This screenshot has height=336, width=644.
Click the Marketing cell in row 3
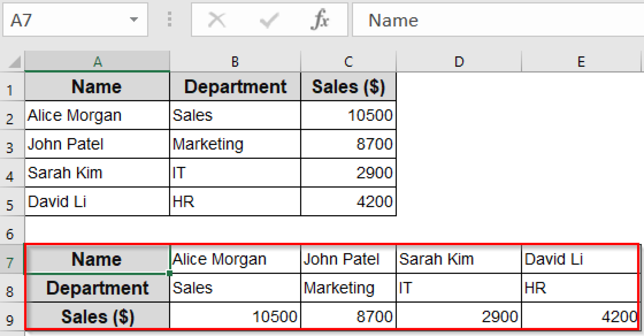(235, 144)
